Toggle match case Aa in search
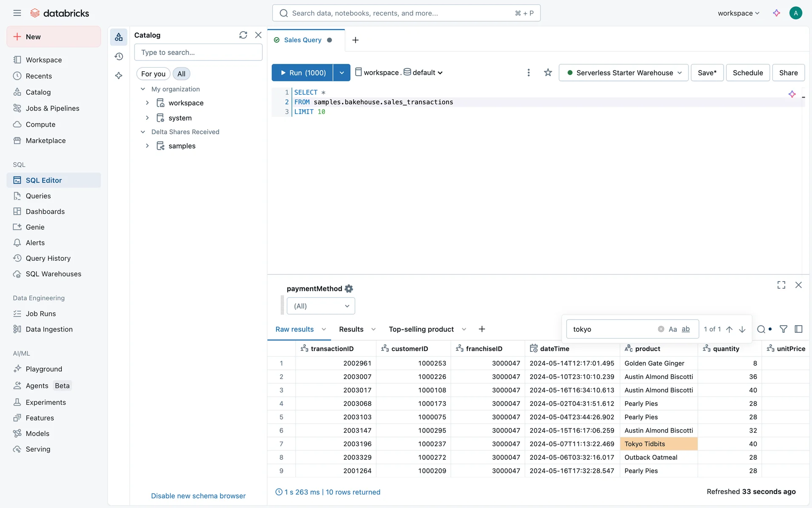This screenshot has width=812, height=508. click(x=672, y=329)
